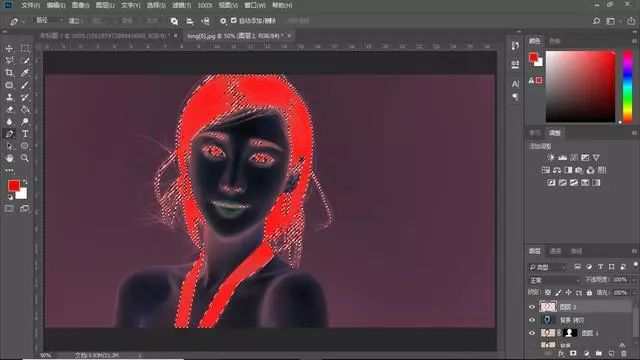The height and width of the screenshot is (360, 640).
Task: Delete layer using trash icon
Action: [x=624, y=353]
